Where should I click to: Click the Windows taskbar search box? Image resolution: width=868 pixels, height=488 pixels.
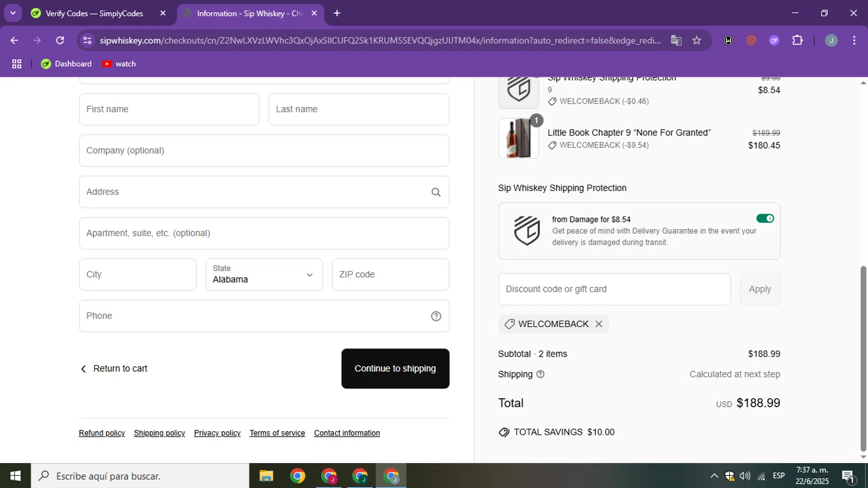tap(140, 476)
